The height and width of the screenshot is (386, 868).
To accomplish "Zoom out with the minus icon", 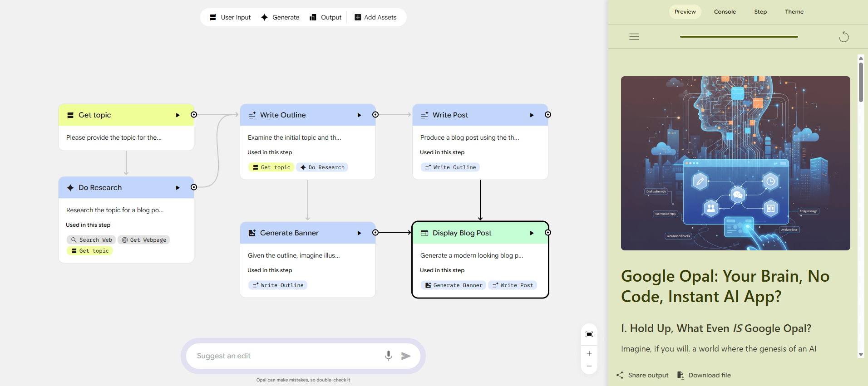I will [x=589, y=366].
